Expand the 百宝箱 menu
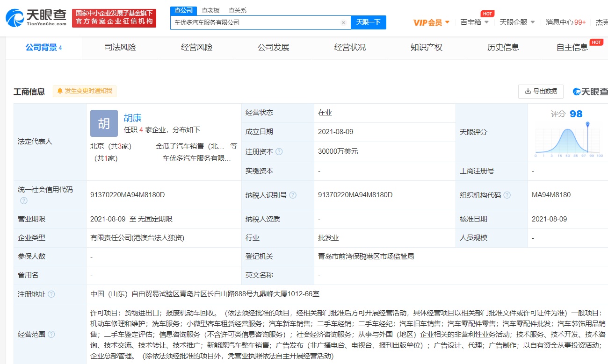Screen dimensions: 608x364 tap(475, 22)
